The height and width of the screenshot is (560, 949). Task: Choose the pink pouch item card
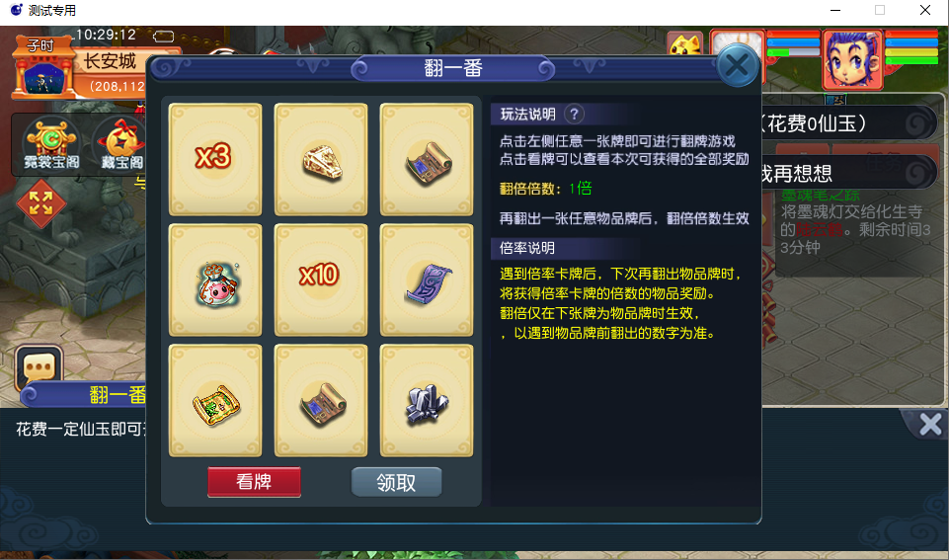click(x=215, y=280)
